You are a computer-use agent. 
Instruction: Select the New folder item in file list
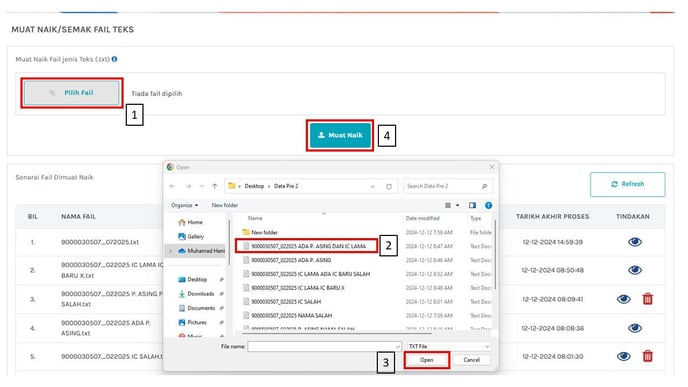(260, 232)
